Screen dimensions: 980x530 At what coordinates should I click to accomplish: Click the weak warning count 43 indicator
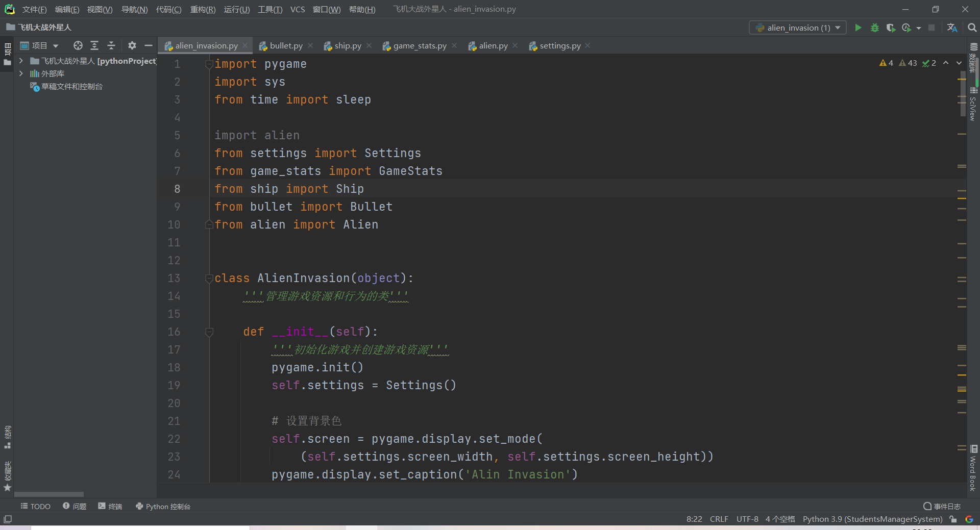pos(908,63)
